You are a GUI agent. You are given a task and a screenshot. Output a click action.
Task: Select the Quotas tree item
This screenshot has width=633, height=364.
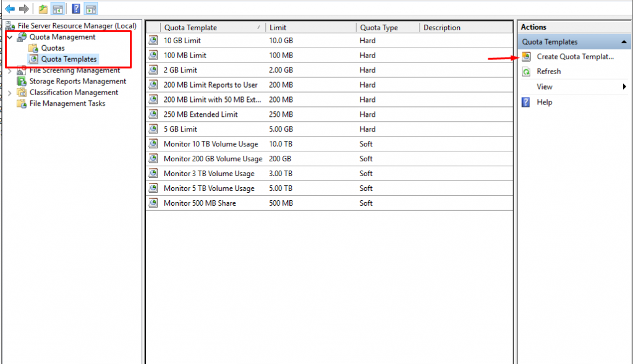(x=53, y=48)
